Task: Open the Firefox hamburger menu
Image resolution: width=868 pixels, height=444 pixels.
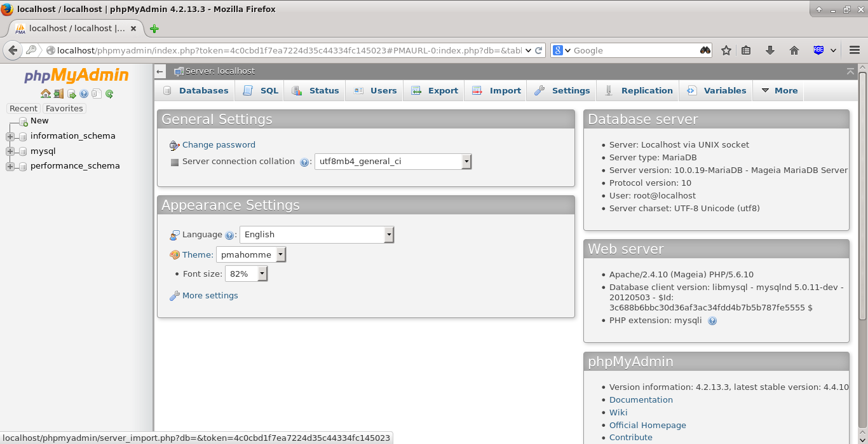Action: [855, 50]
